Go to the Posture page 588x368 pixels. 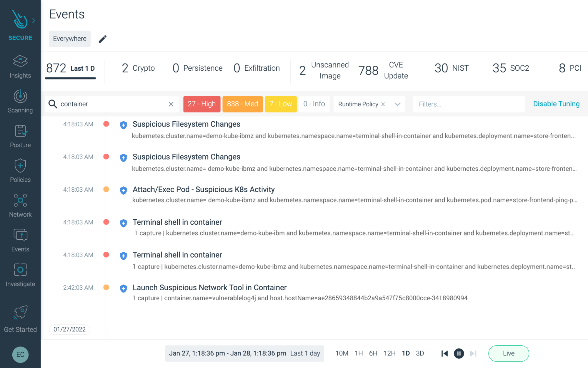pyautogui.click(x=20, y=136)
